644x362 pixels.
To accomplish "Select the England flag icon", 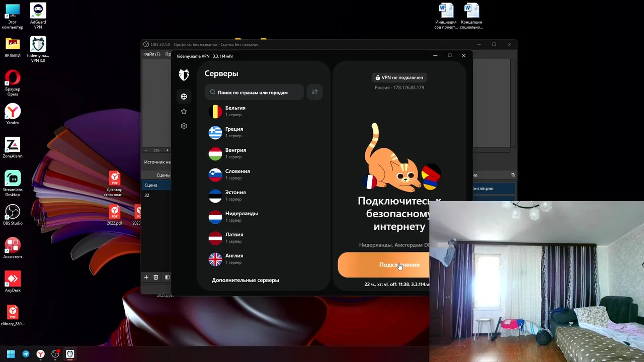I will tap(215, 259).
